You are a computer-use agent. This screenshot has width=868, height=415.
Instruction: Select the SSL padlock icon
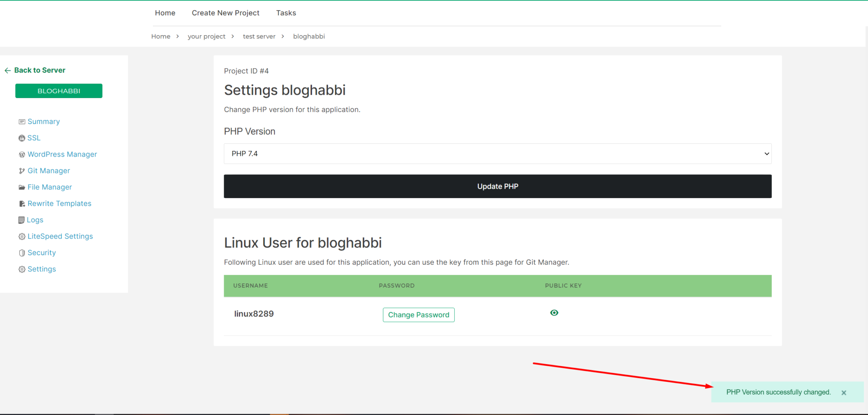22,138
